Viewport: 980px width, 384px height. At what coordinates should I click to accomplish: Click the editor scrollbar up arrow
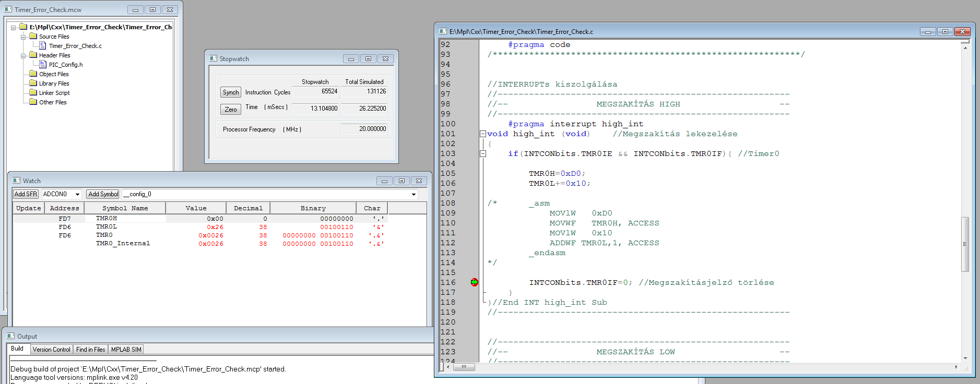click(x=965, y=47)
